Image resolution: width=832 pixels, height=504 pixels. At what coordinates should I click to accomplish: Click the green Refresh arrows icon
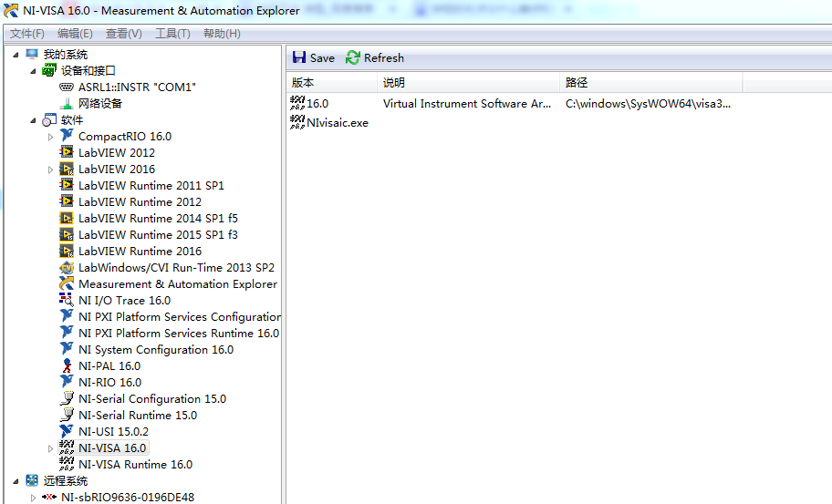(x=353, y=57)
